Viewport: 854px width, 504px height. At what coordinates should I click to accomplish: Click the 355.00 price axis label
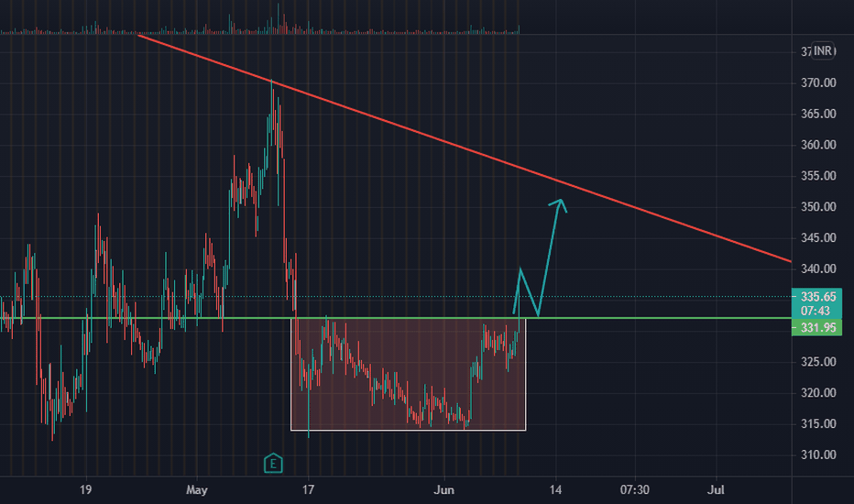818,176
